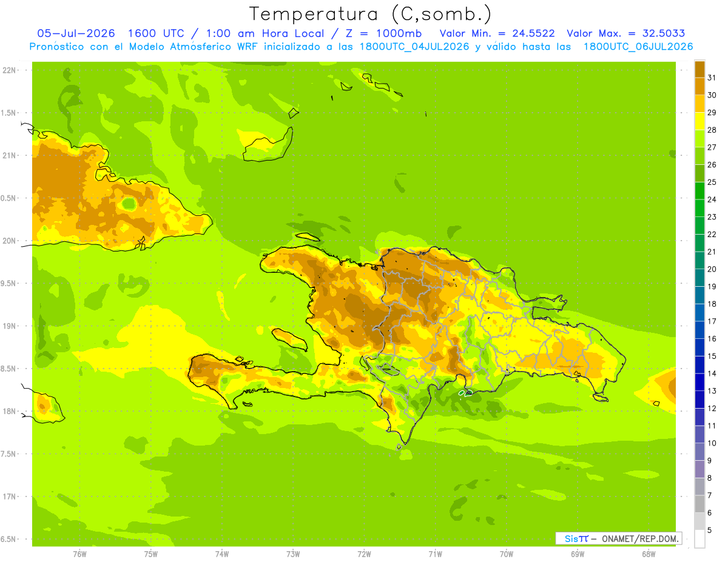Click the '18N' latitude label
Screen dimensions: 728x562
pos(9,411)
